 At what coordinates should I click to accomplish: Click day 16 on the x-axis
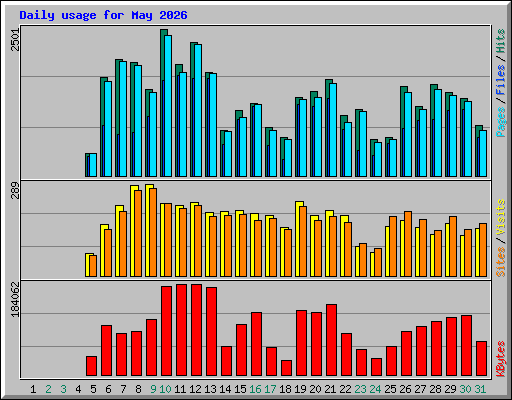(255, 389)
